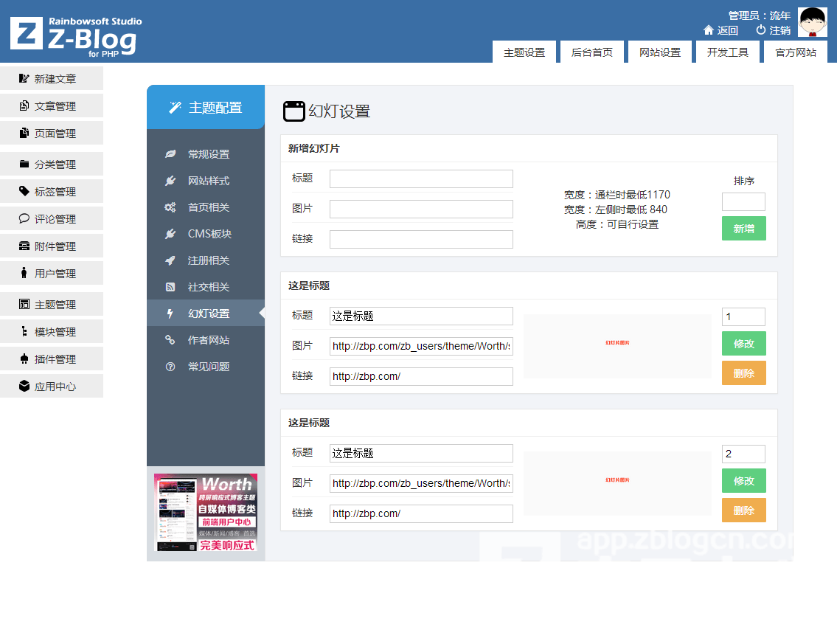This screenshot has height=644, width=837.
Task: Delete the second slide with 删除
Action: coord(743,510)
